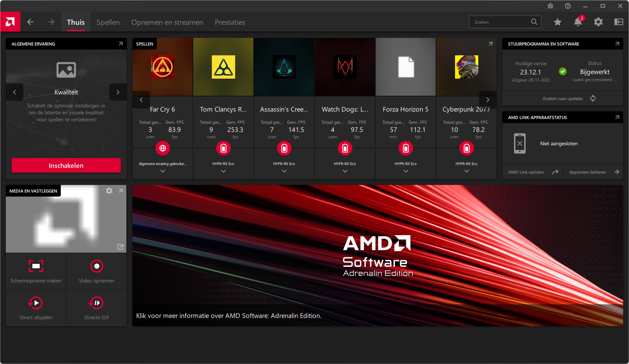The width and height of the screenshot is (629, 364).
Task: Open the Spellen tab
Action: [x=108, y=22]
